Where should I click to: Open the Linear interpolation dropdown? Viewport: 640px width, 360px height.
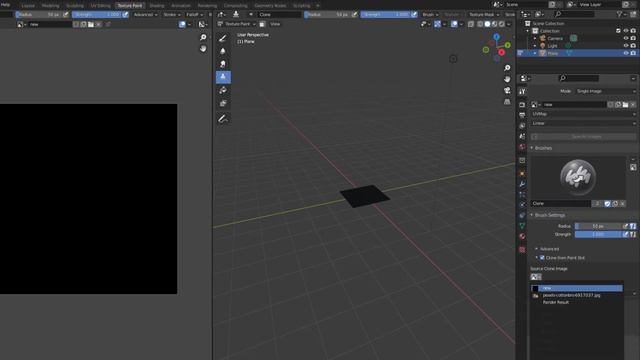(x=583, y=123)
